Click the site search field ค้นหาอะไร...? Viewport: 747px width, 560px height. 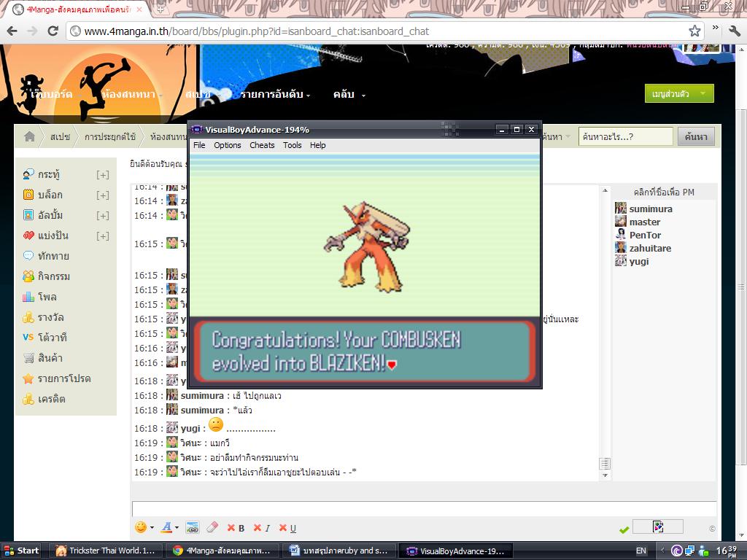coord(625,136)
